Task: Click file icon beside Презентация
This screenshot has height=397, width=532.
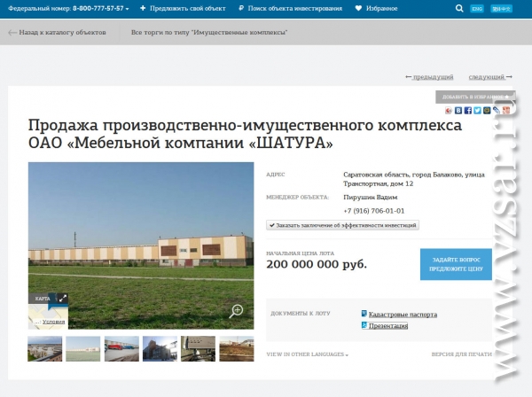Action: [x=364, y=325]
